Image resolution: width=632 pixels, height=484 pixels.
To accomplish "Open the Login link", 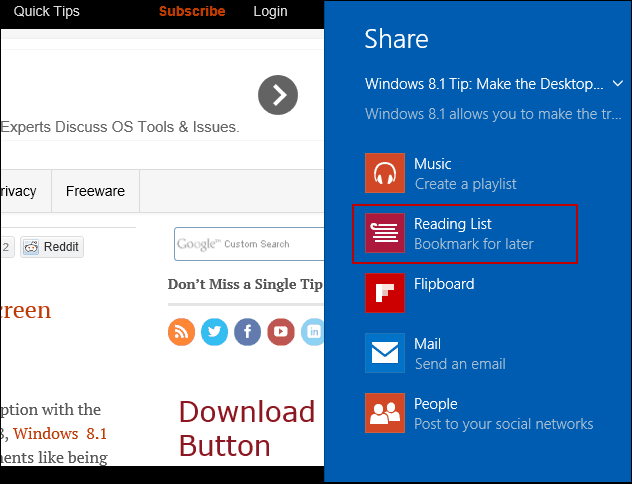I will [x=270, y=11].
